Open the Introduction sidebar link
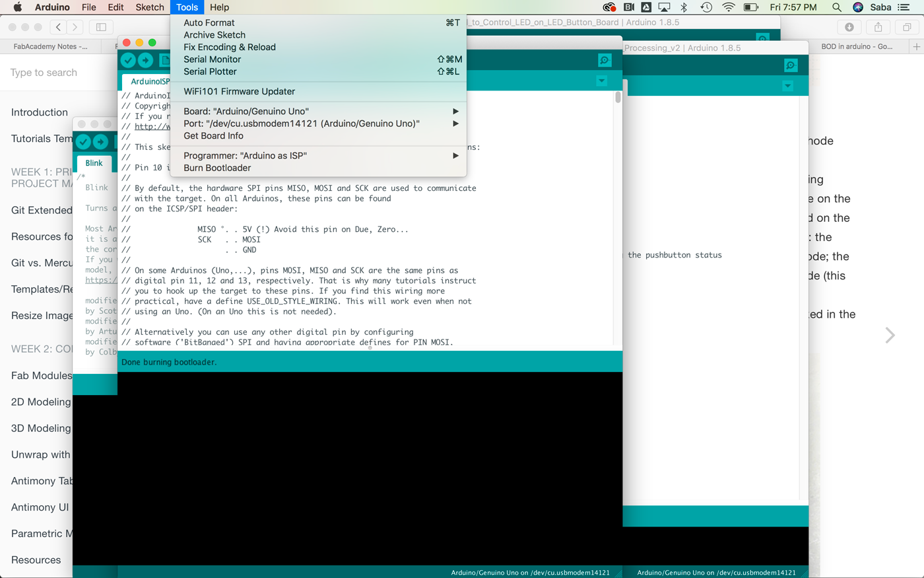Screen dimensions: 924x578 pyautogui.click(x=40, y=112)
